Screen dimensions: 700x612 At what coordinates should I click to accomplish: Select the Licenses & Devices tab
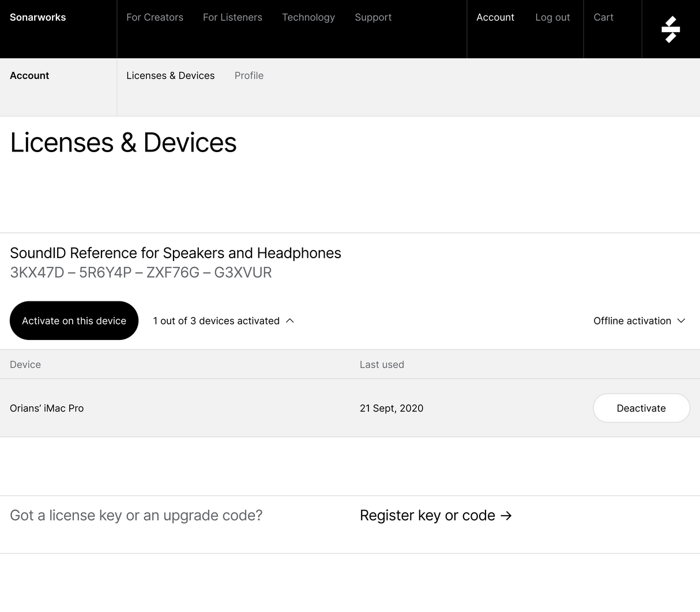coord(170,75)
